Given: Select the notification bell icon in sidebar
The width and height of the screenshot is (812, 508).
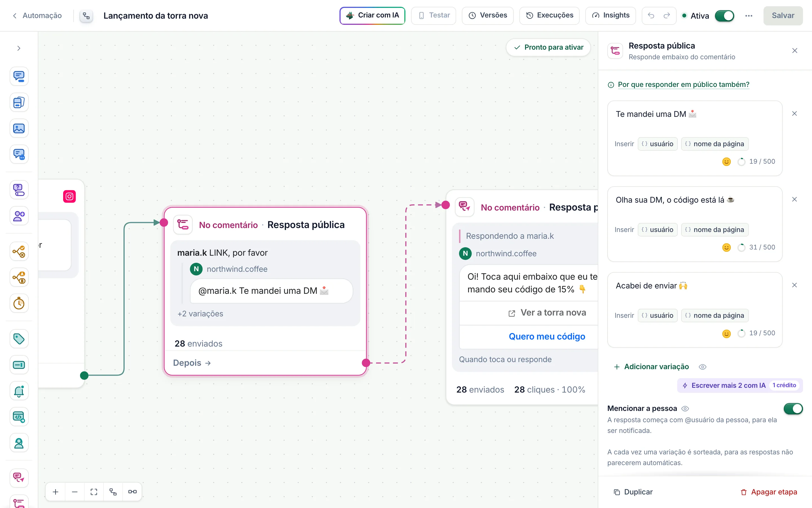Looking at the screenshot, I should 19,391.
